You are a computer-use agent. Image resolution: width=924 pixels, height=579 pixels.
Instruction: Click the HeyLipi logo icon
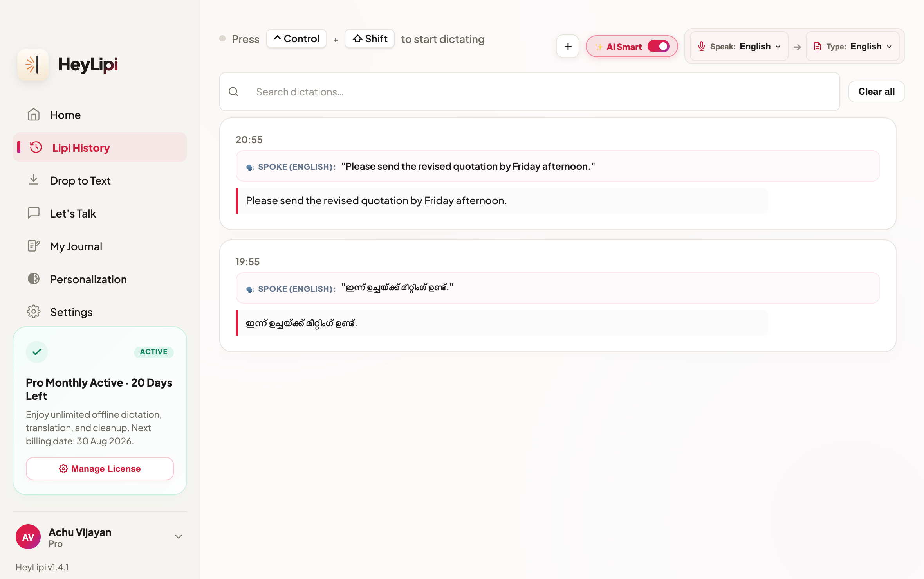click(33, 65)
